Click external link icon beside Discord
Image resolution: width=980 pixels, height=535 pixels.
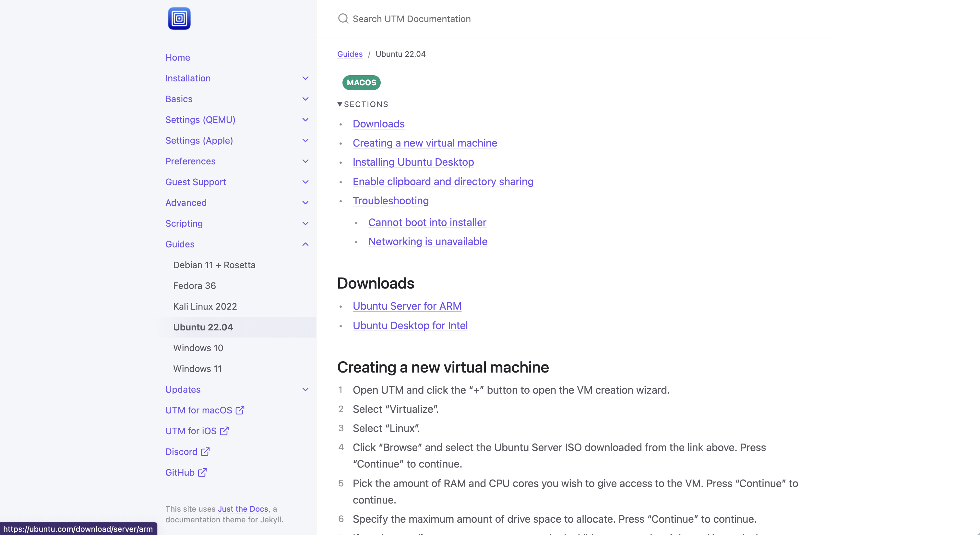(205, 452)
